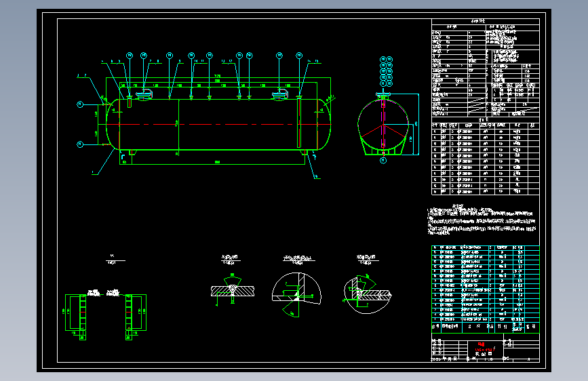This screenshot has width=588, height=381.
Task: Select the right saddle support under the tank
Action: coord(304,153)
